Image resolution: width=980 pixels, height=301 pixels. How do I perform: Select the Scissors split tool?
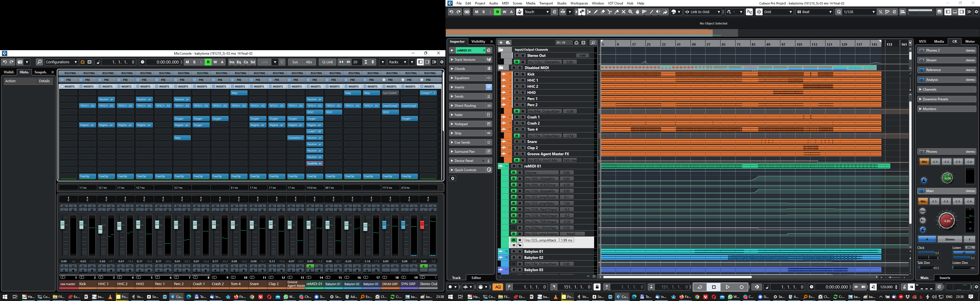609,12
